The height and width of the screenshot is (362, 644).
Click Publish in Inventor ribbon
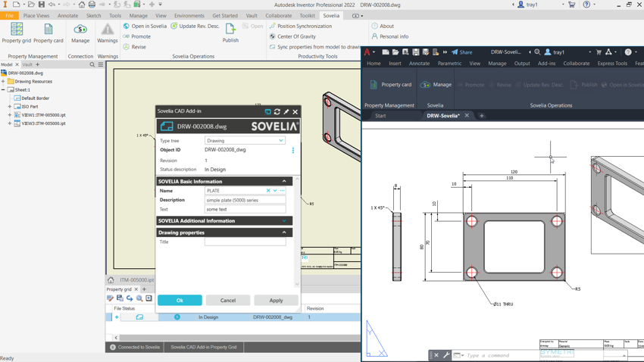[x=230, y=33]
